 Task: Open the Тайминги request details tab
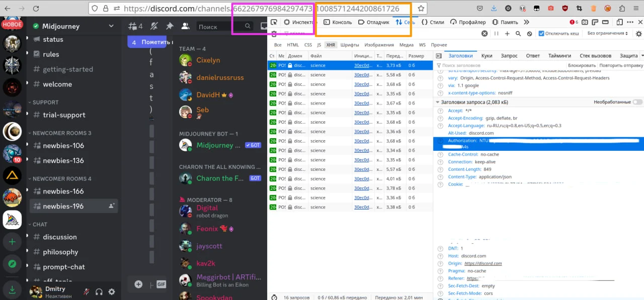click(559, 56)
